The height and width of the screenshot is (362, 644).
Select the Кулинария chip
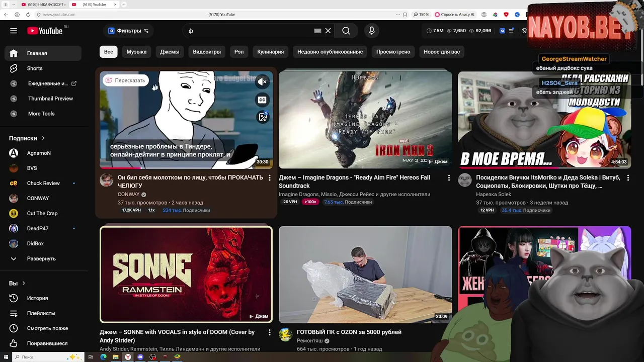(270, 52)
